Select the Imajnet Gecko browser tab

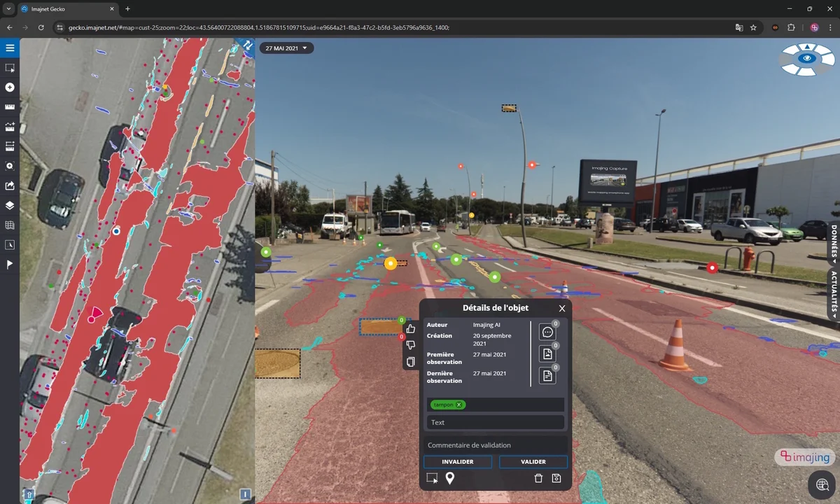click(68, 9)
